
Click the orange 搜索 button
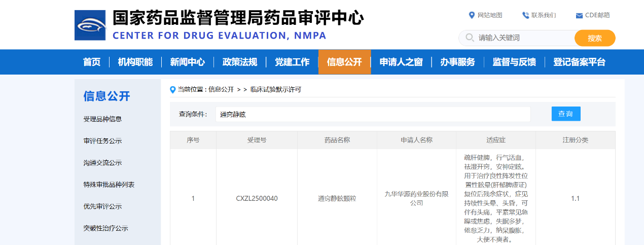pos(595,38)
